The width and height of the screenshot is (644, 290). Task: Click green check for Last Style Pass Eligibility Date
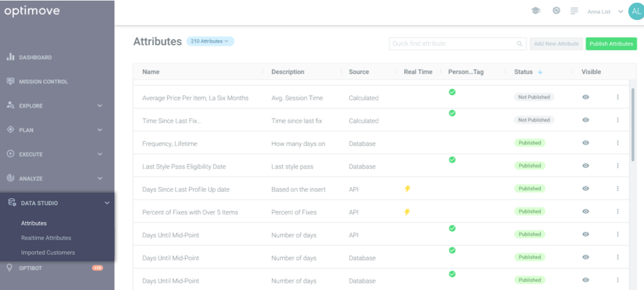452,159
